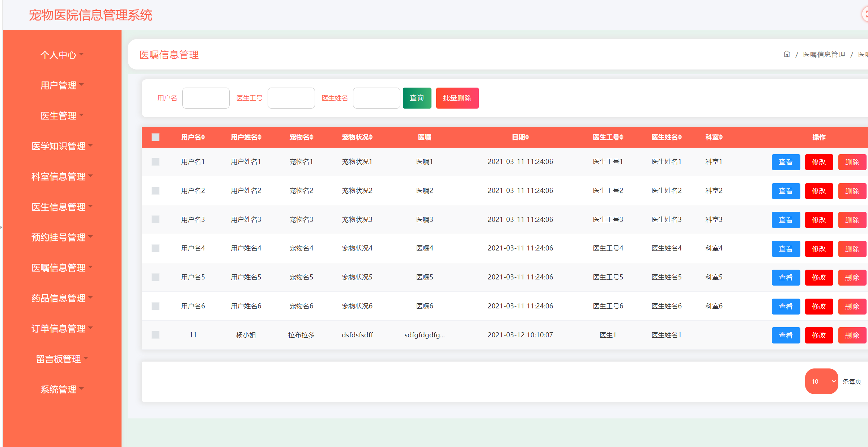The width and height of the screenshot is (868, 447).
Task: Sort by 医生姓名 column arrows
Action: (x=680, y=137)
